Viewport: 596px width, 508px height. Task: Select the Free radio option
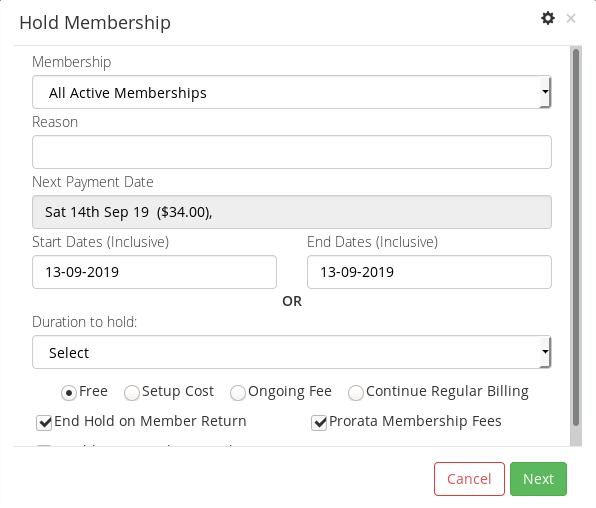coord(69,393)
